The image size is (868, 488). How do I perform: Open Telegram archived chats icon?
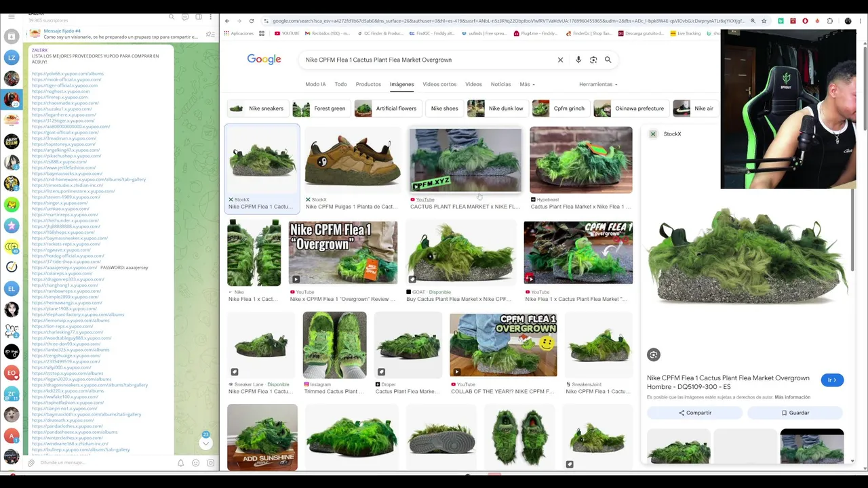point(12,37)
